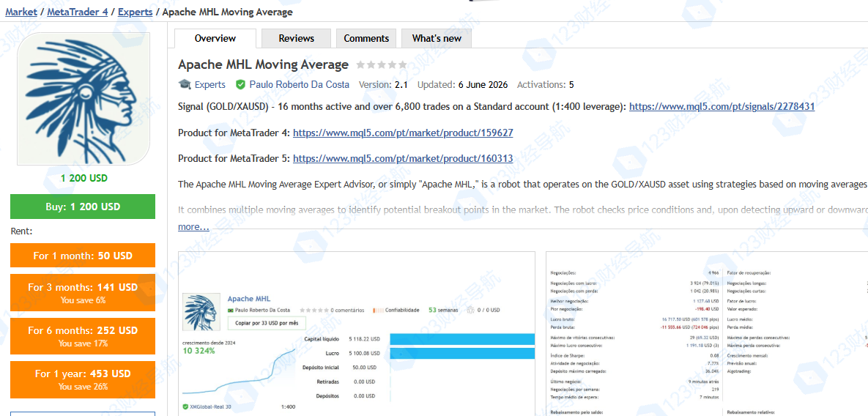Open the MetaTrader 4 product/159627 link

[x=403, y=133]
